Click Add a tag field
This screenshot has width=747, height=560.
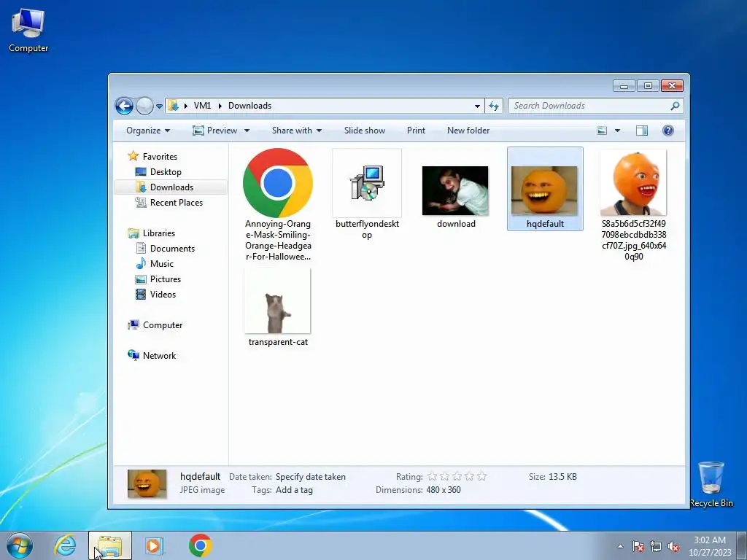[x=294, y=490]
